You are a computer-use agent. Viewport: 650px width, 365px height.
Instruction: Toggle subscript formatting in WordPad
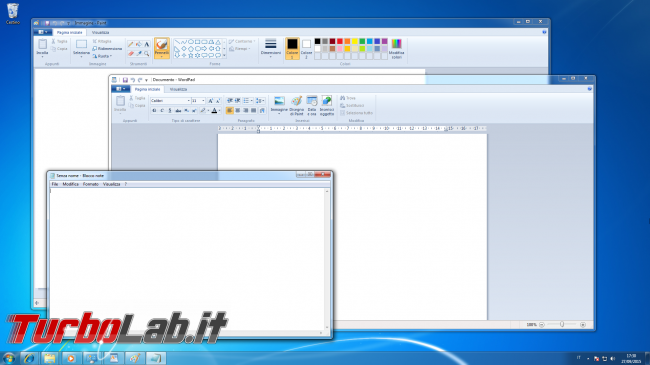point(186,110)
